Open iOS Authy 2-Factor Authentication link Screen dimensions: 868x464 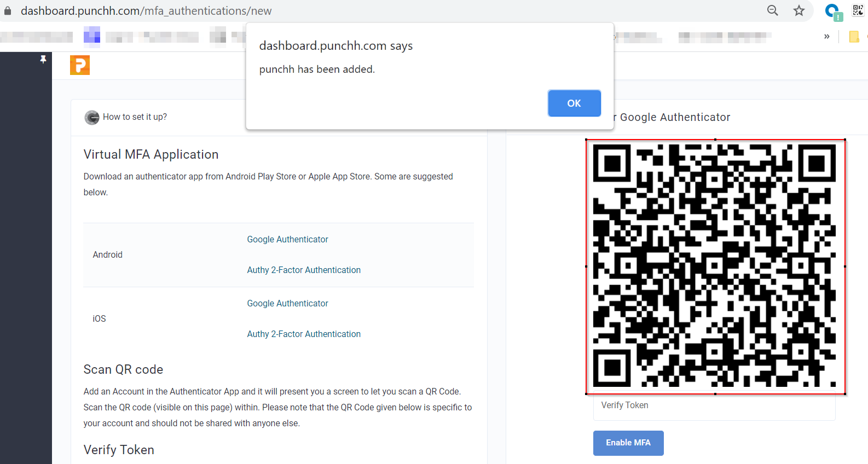click(304, 334)
